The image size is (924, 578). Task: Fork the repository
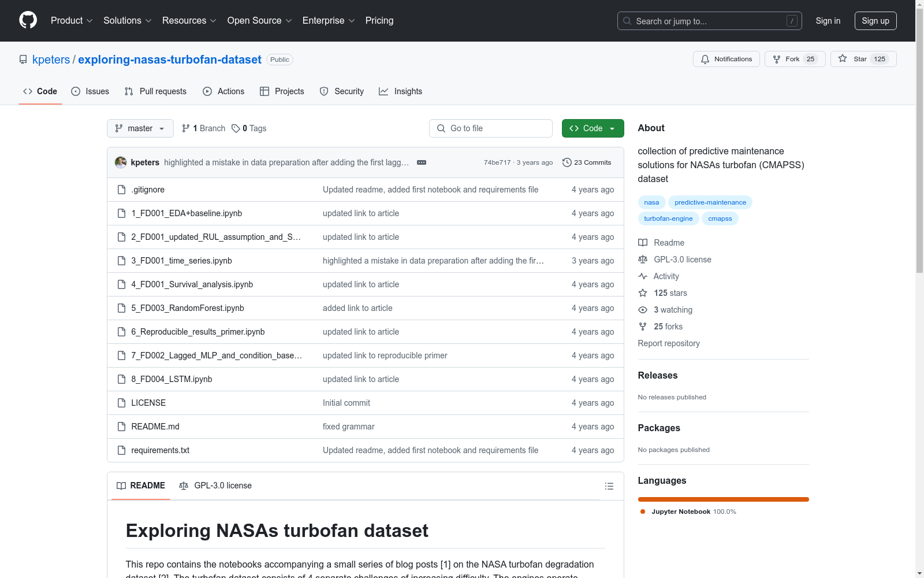pos(795,59)
